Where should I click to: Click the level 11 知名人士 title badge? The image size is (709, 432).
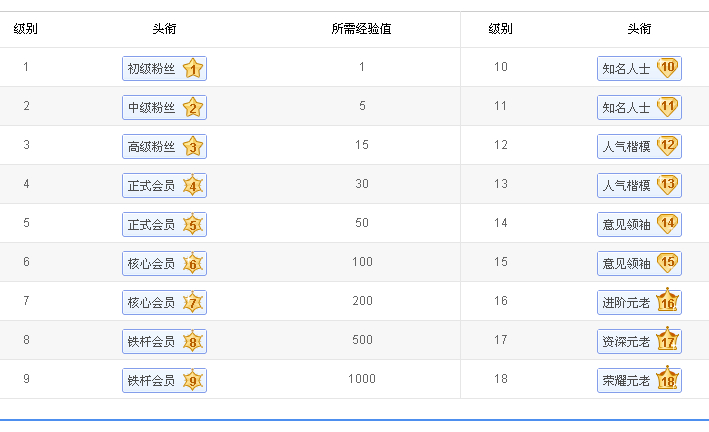[639, 107]
